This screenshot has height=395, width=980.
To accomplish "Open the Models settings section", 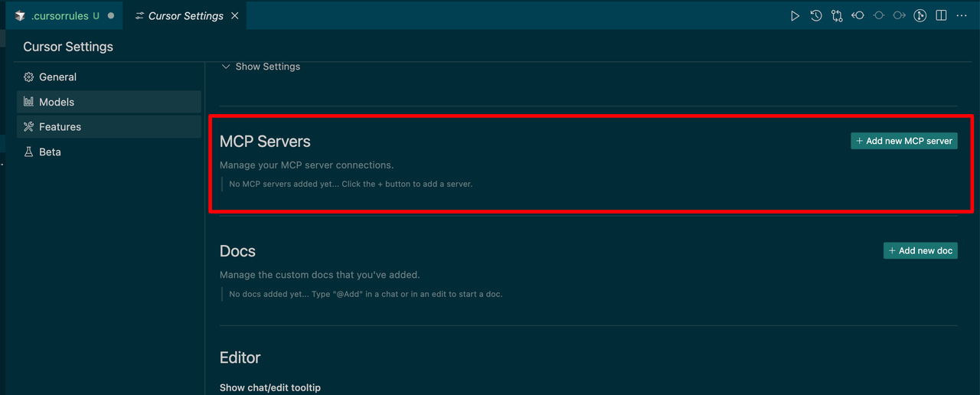I will click(x=109, y=102).
